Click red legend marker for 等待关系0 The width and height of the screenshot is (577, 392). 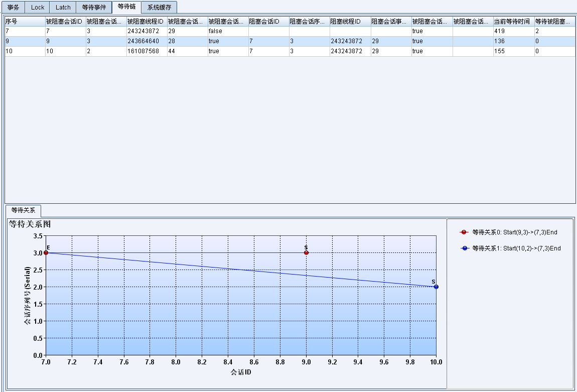(x=464, y=232)
